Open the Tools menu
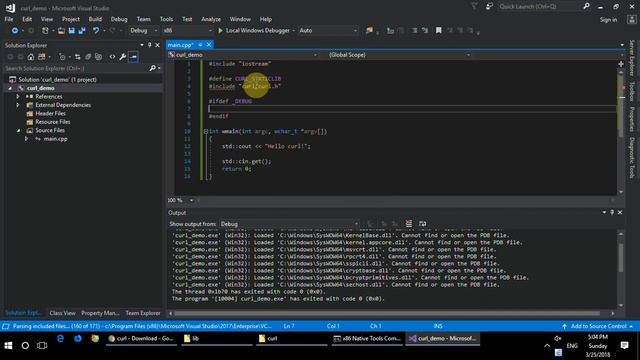Image resolution: width=640 pixels, height=360 pixels. click(x=166, y=19)
